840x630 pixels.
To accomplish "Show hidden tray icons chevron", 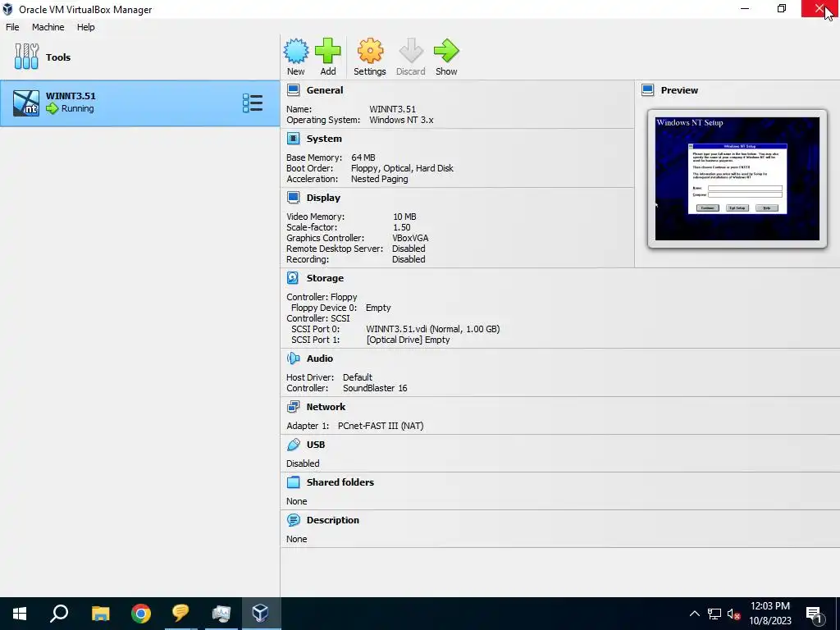I will (694, 614).
